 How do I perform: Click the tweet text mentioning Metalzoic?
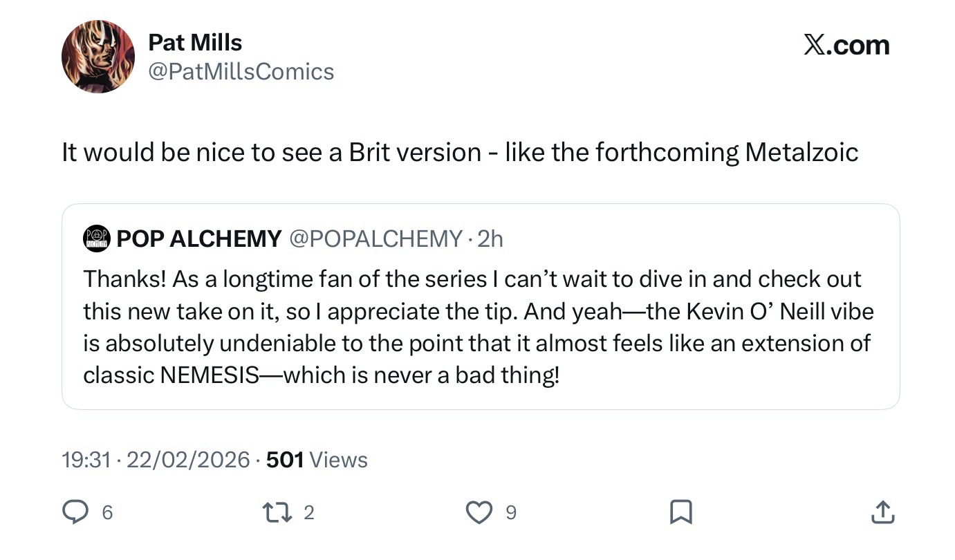(x=460, y=152)
